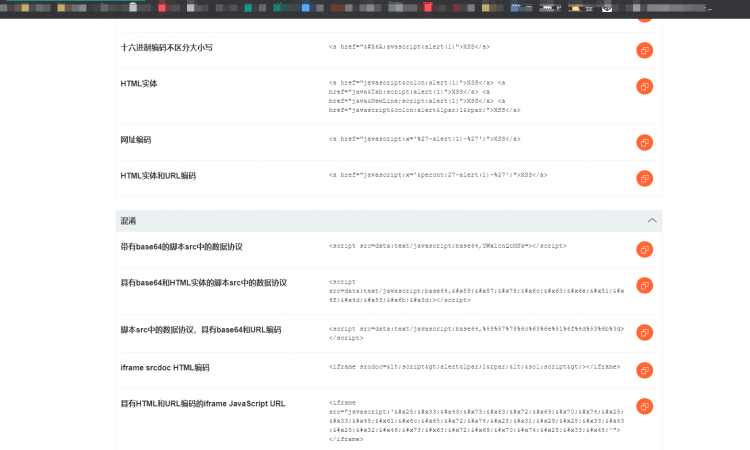Viewport: 750px width, 450px height.
Task: Select the 具有base64和HTML实体的脚本src中的数据协议 label
Action: pyautogui.click(x=204, y=283)
